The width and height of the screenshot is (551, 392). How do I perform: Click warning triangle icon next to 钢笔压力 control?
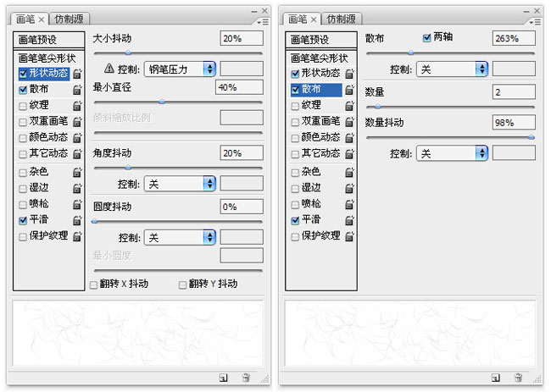(x=109, y=69)
